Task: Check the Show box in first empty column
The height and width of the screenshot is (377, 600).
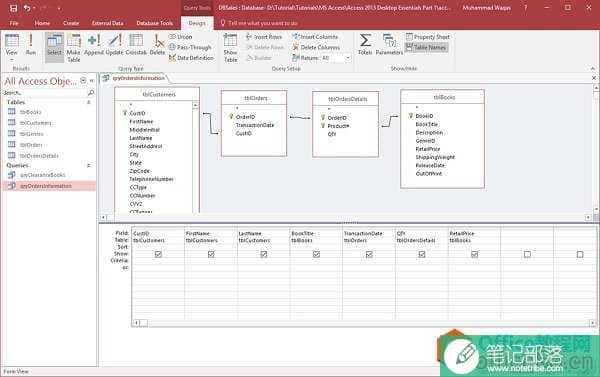Action: click(527, 254)
